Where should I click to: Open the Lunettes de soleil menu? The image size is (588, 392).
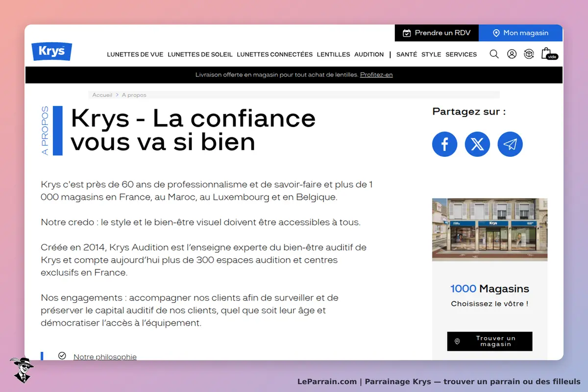pos(200,54)
